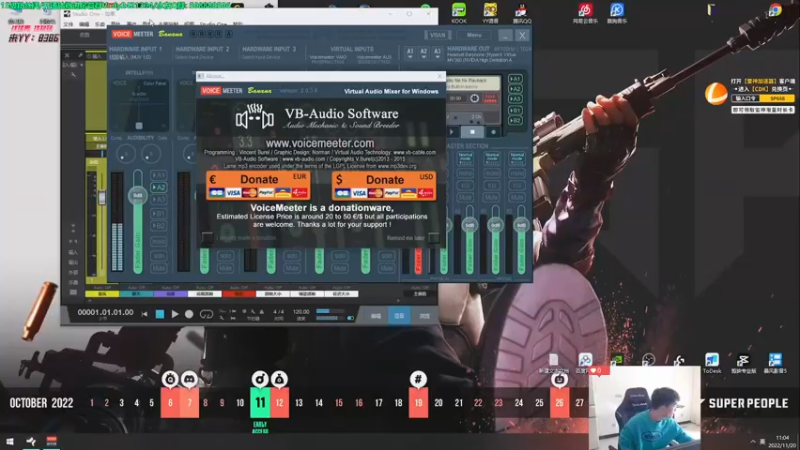Viewport: 800px width, 450px height.
Task: Click the Intellipan pad of Hardware Input 1
Action: 139,105
